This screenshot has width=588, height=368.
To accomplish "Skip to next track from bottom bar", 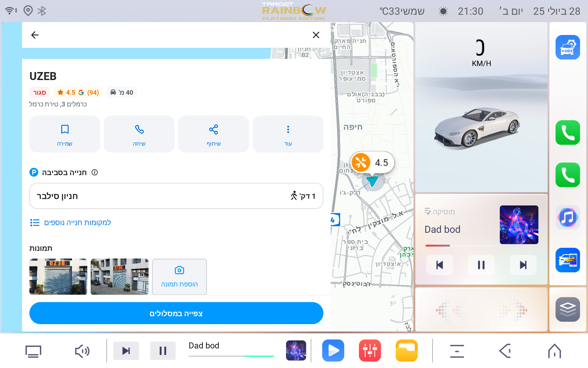I will (x=126, y=351).
